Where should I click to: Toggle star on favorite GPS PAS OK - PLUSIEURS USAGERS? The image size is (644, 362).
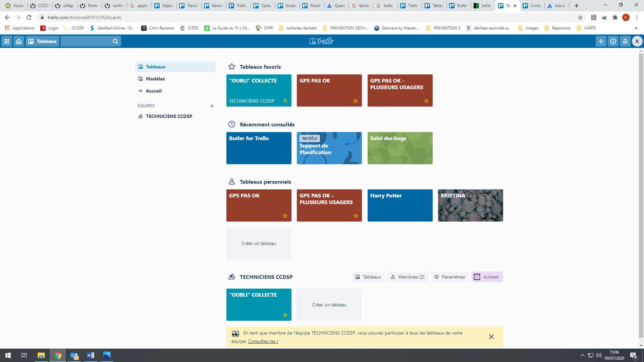pyautogui.click(x=426, y=101)
